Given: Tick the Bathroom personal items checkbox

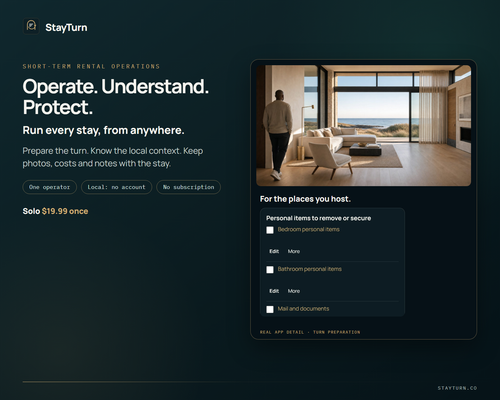Looking at the screenshot, I should click(x=270, y=270).
